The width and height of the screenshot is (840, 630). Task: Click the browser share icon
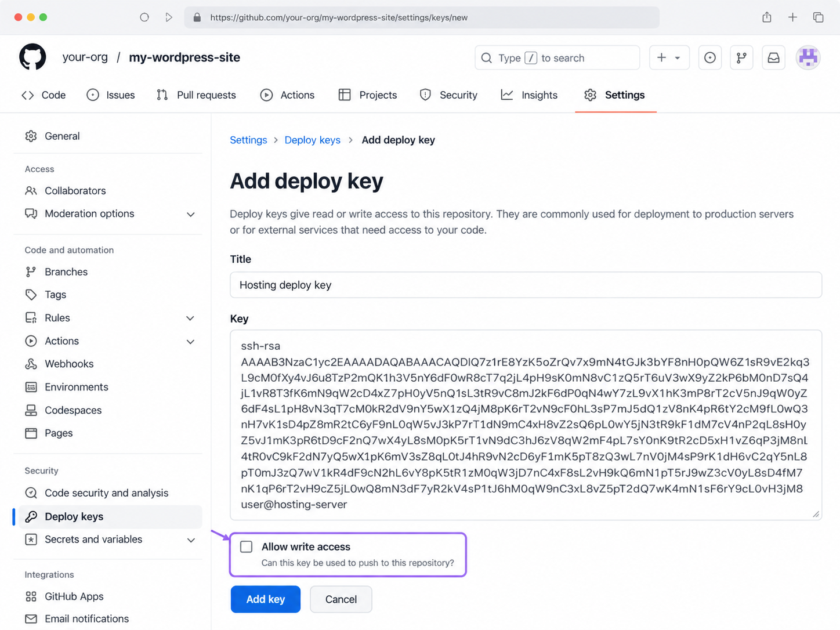tap(767, 17)
